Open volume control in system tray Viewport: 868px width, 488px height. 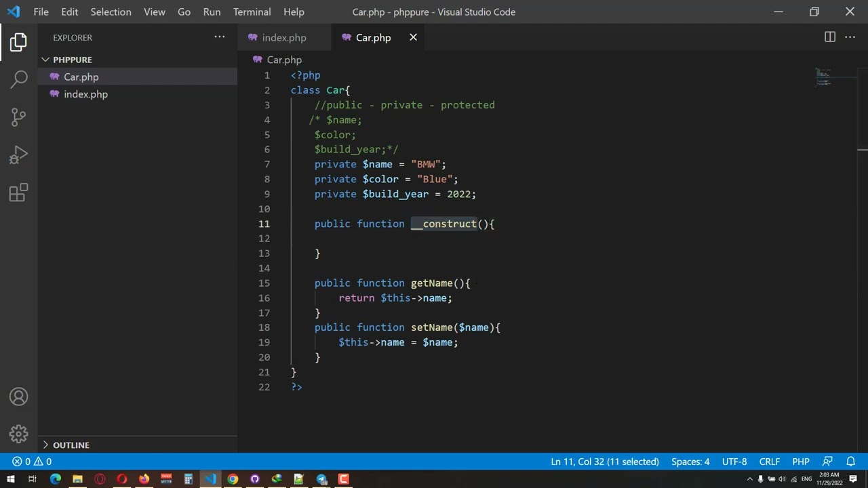tap(782, 479)
